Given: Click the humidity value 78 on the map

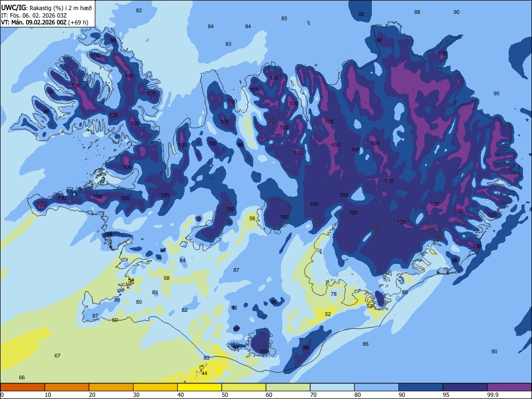Looking at the screenshot, I should [334, 294].
